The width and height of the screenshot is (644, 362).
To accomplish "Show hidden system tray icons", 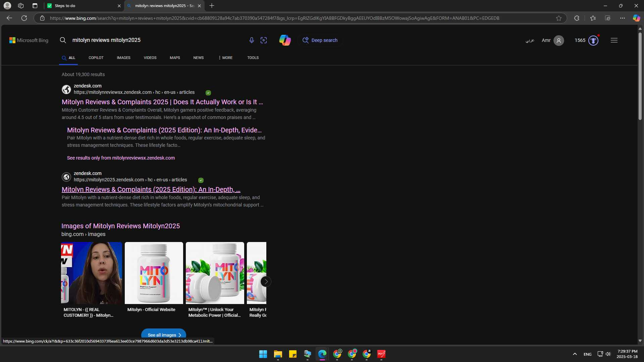I will tap(575, 354).
